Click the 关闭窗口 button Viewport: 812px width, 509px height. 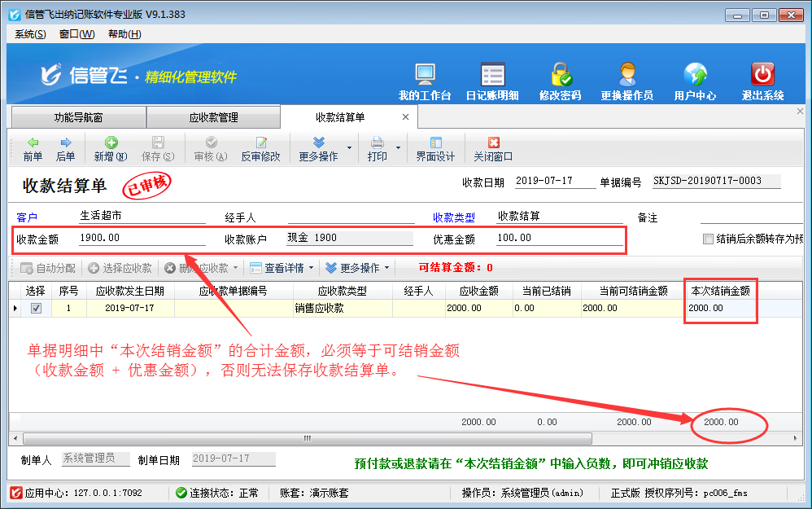point(493,149)
